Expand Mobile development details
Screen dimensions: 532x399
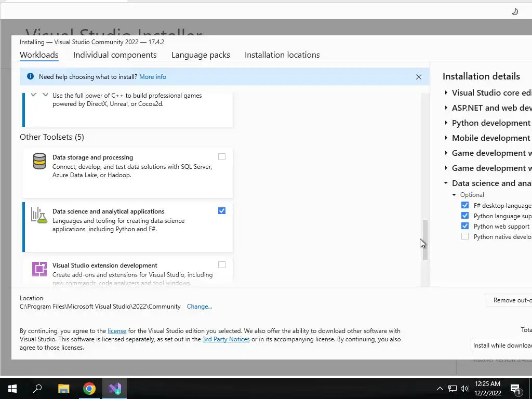[x=446, y=138]
